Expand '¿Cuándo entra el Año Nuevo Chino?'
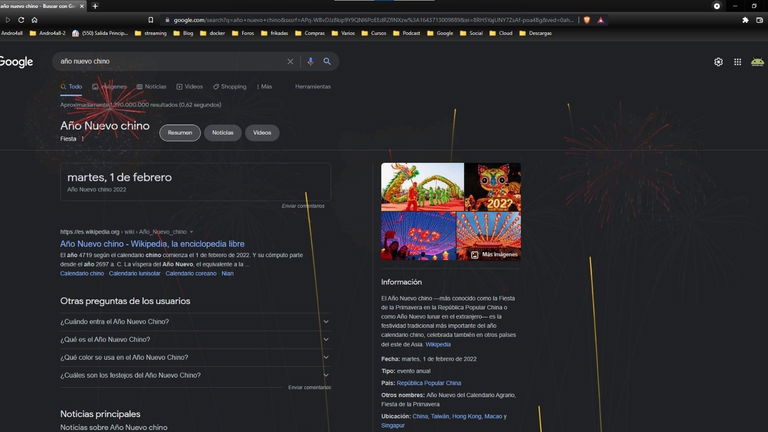768x432 pixels. coord(195,322)
